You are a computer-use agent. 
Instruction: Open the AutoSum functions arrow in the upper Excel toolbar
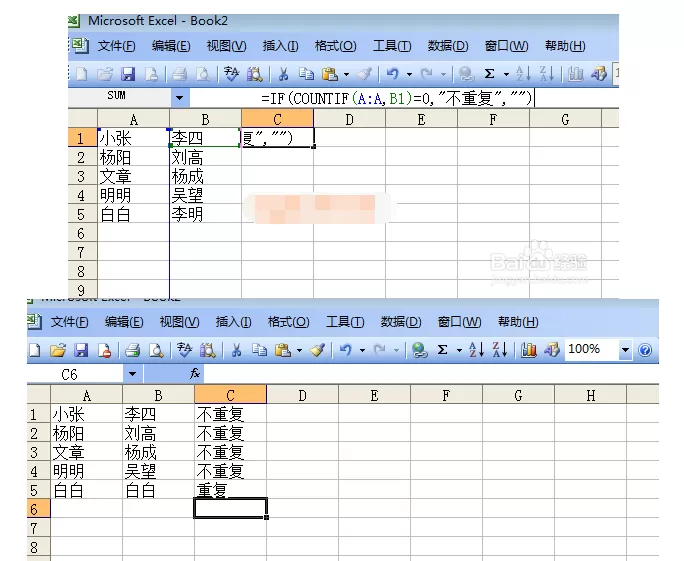pyautogui.click(x=506, y=75)
